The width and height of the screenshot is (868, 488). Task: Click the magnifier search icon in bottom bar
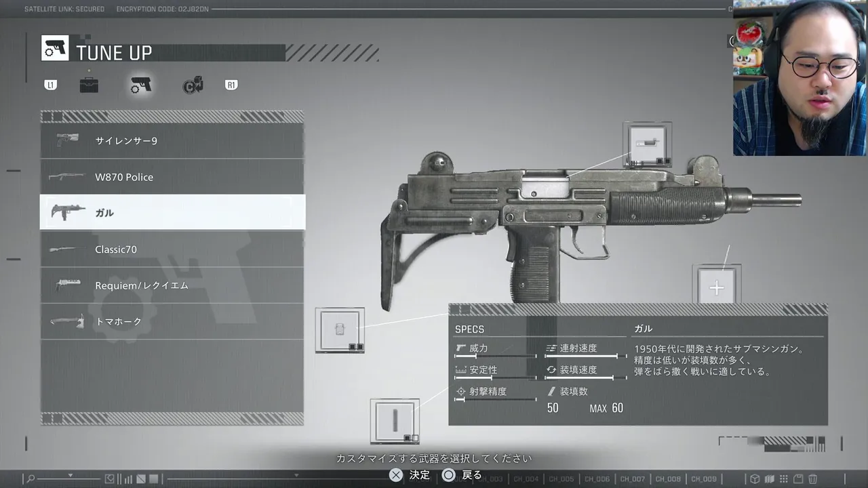[31, 479]
